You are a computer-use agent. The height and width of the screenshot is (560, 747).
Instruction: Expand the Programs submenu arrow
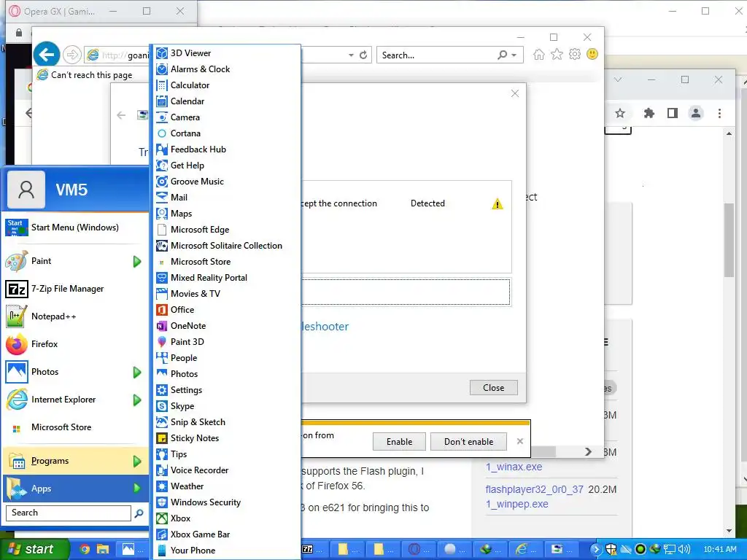(137, 461)
